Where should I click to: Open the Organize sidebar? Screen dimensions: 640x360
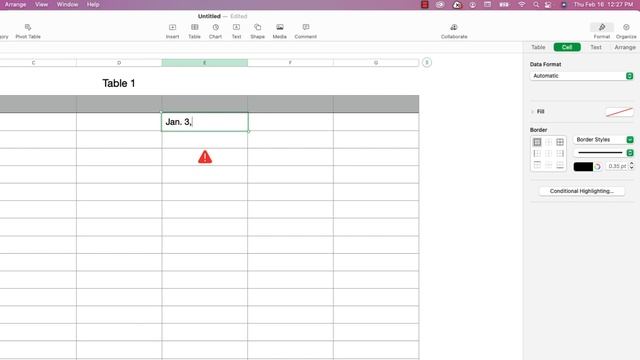point(626,31)
